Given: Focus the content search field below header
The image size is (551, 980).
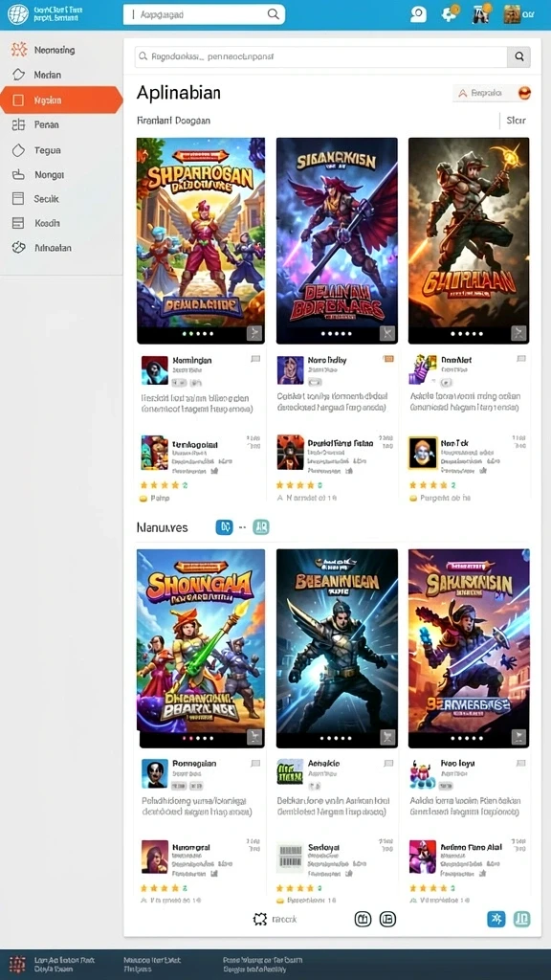Looking at the screenshot, I should point(321,56).
